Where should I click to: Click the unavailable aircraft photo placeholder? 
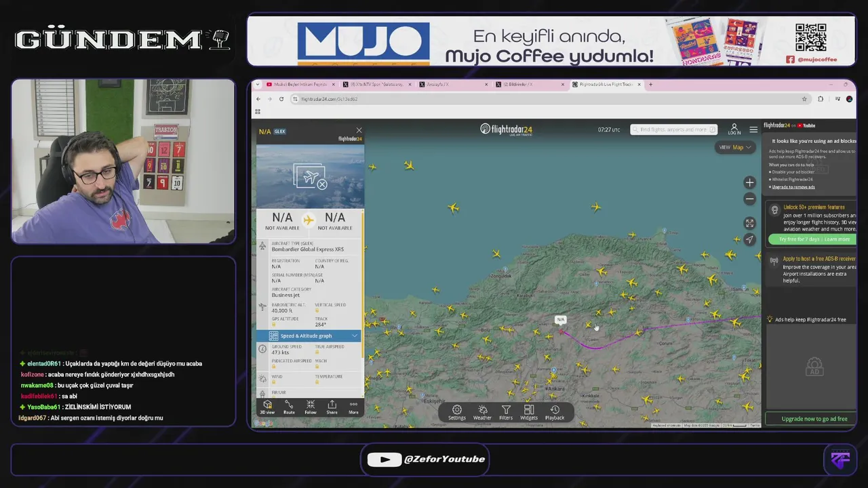coord(310,176)
